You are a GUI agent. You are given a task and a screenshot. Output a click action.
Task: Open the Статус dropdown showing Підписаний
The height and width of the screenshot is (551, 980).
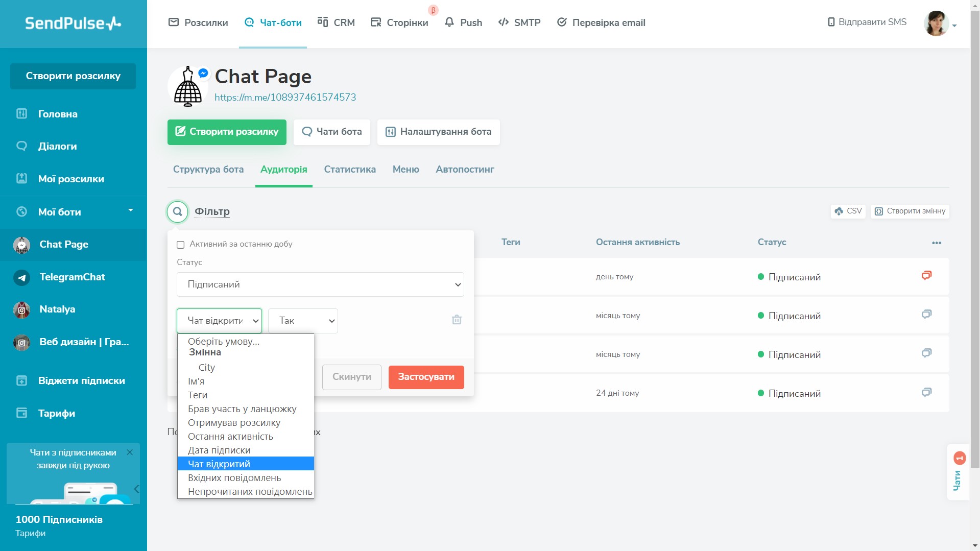point(320,284)
